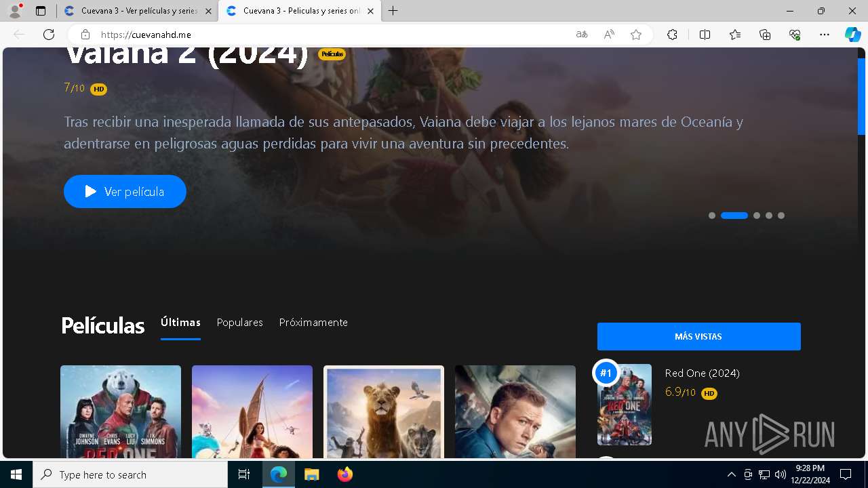Open Edge Settings and more menu

click(825, 35)
